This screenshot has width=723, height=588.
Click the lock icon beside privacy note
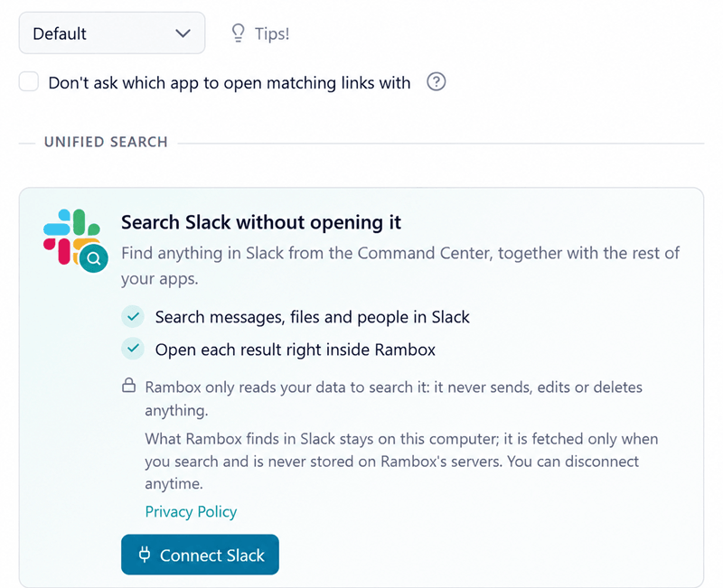click(x=129, y=386)
